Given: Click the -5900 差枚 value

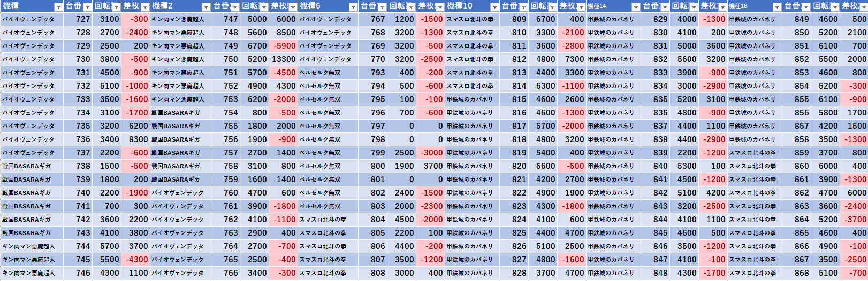Looking at the screenshot, I should [284, 46].
